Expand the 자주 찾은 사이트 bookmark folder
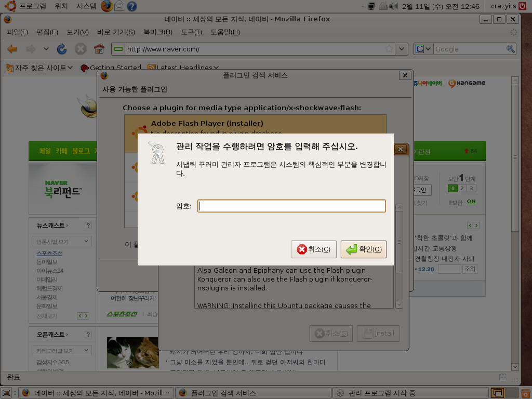Image resolution: width=532 pixels, height=399 pixels. pyautogui.click(x=39, y=68)
